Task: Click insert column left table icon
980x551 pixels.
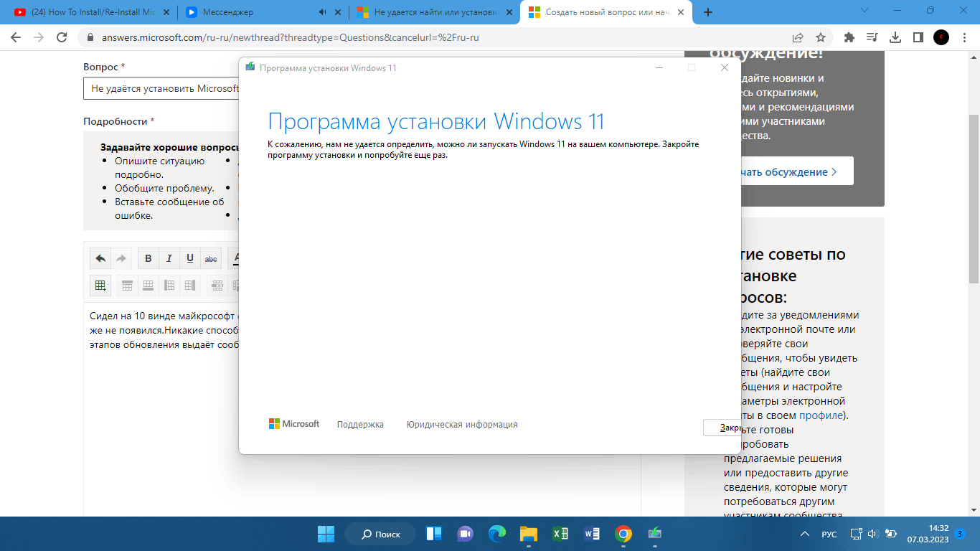Action: pyautogui.click(x=169, y=285)
